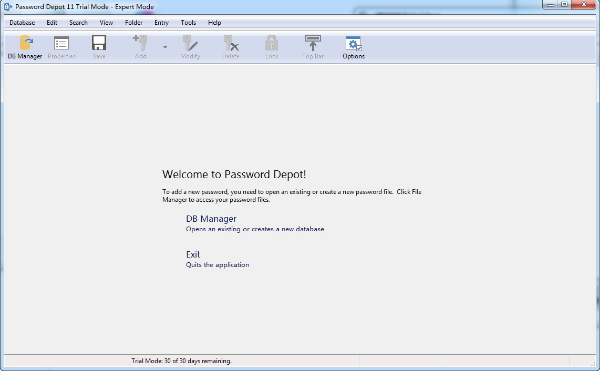Open the Database menu
Screen dimensions: 600x371
(x=22, y=23)
